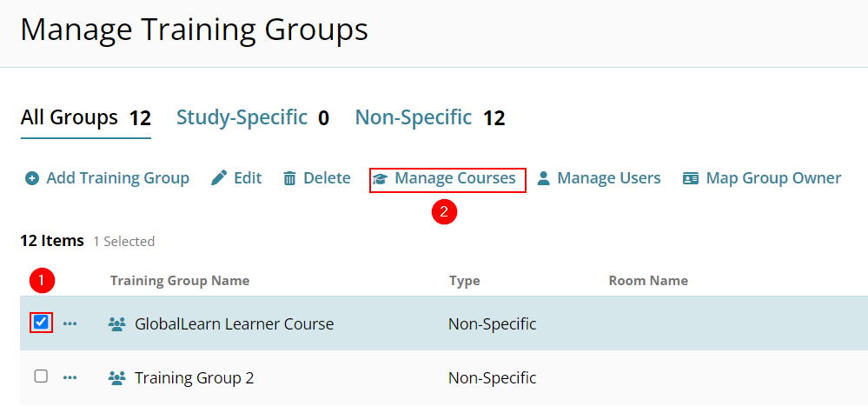Click group icon beside GlobalLearn Learner Course
868x413 pixels.
click(x=116, y=323)
